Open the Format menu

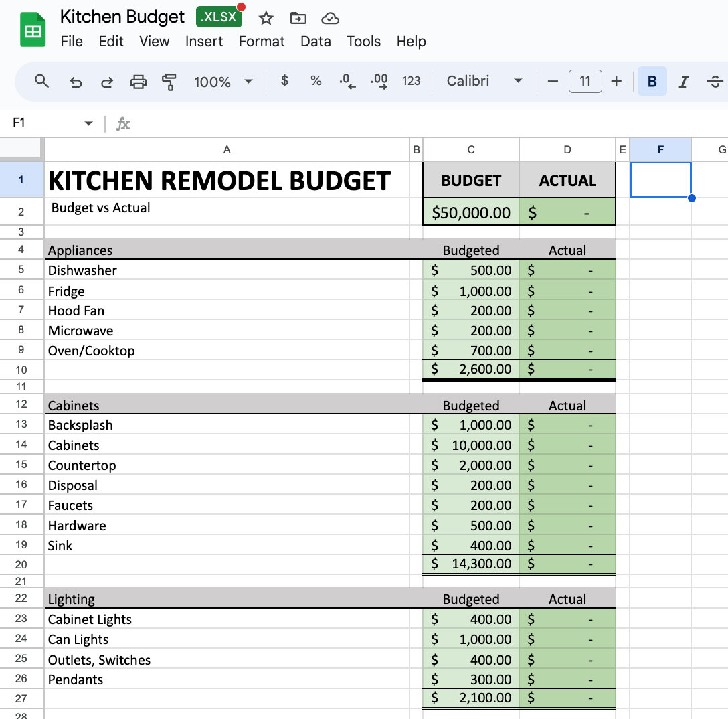coord(262,42)
